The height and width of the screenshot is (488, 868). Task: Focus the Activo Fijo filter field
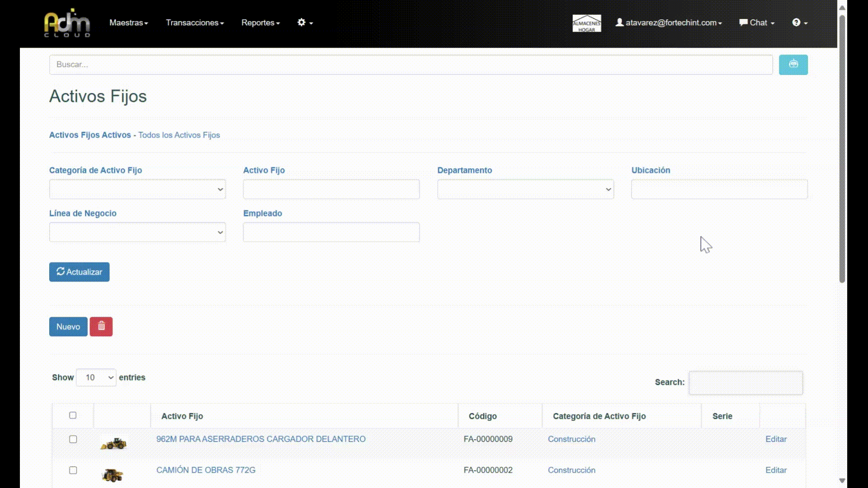(331, 189)
